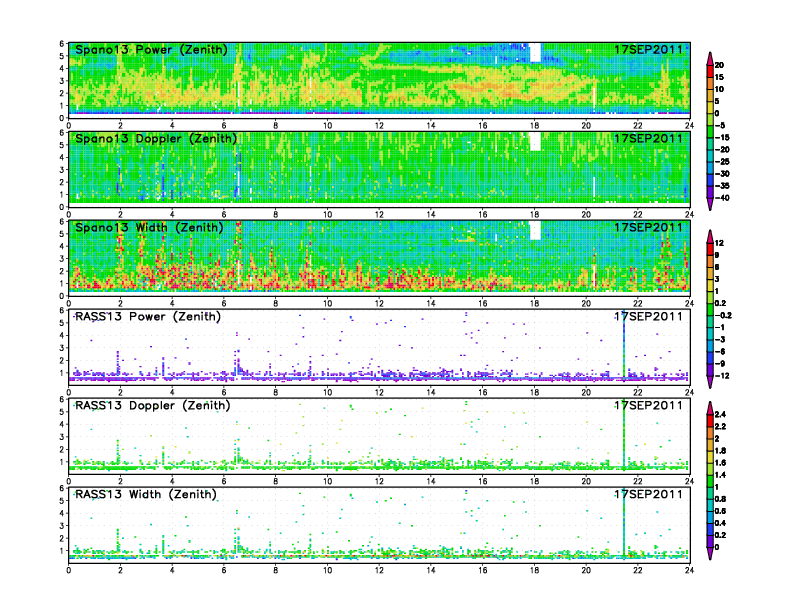Viewport: 792px width, 612px height.
Task: Click the purple arrow tip below the middle color bar
Action: point(710,382)
